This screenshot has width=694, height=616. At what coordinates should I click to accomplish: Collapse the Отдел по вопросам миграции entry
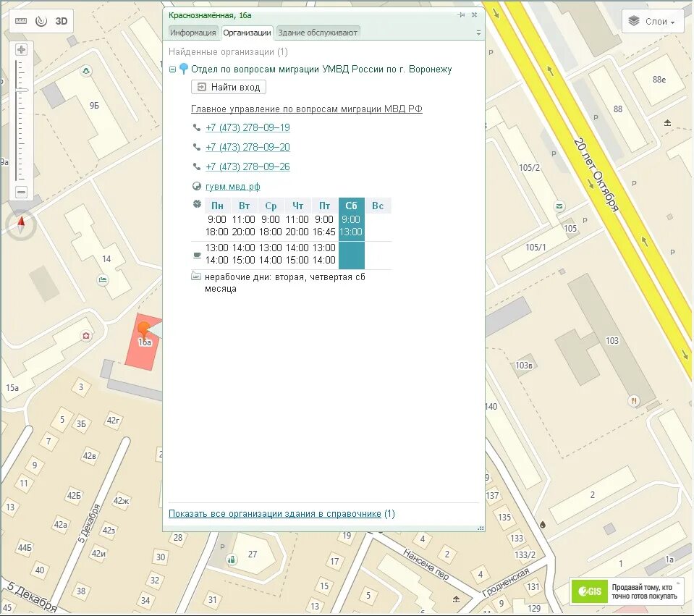pos(173,69)
